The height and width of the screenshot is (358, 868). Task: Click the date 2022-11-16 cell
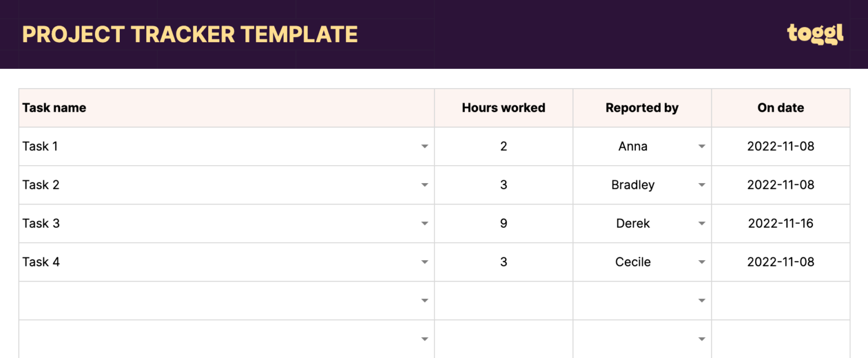coord(781,223)
